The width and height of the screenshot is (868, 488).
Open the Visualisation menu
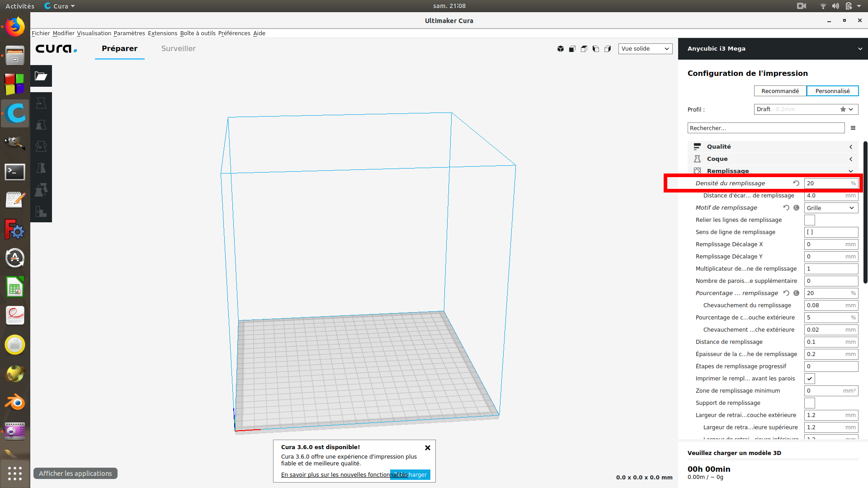(x=94, y=33)
